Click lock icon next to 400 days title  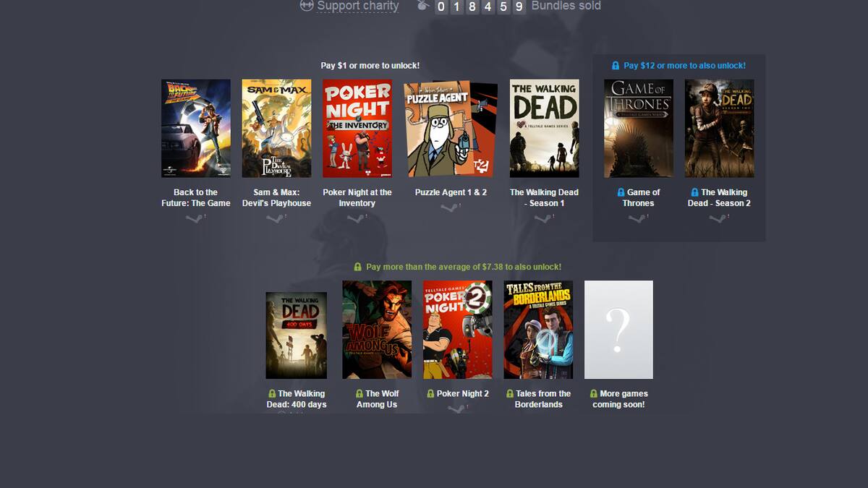272,394
